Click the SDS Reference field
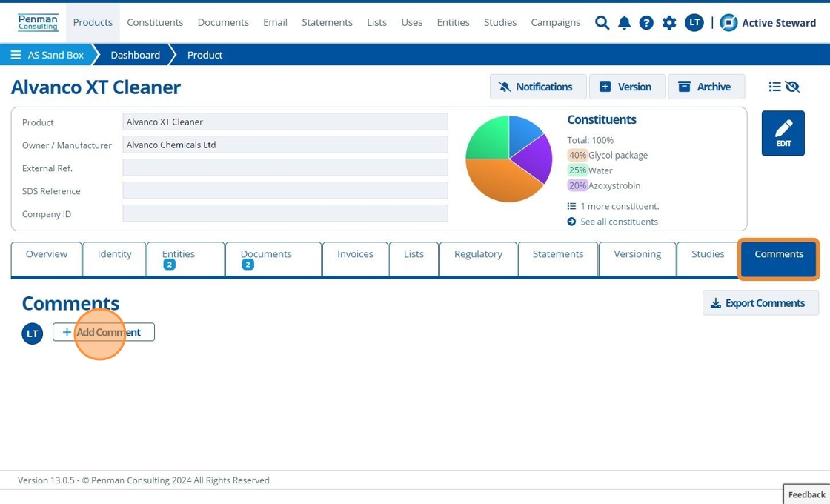 (x=285, y=190)
